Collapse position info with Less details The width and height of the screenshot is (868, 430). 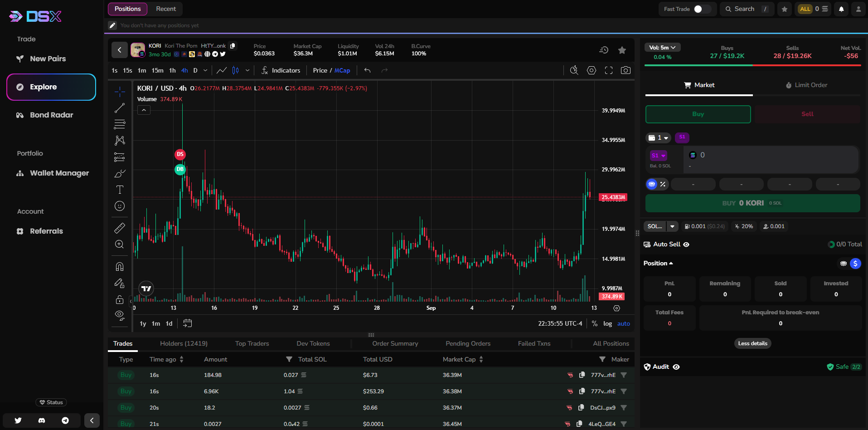click(x=752, y=343)
